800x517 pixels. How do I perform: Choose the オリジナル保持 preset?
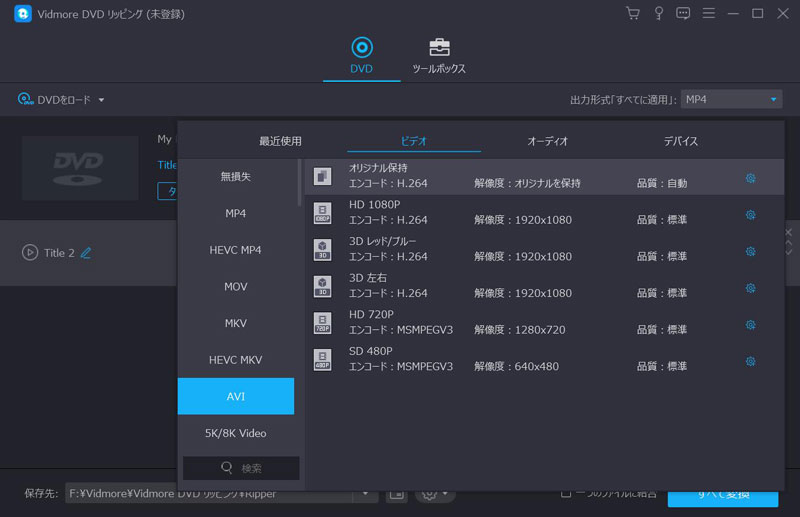coord(544,177)
